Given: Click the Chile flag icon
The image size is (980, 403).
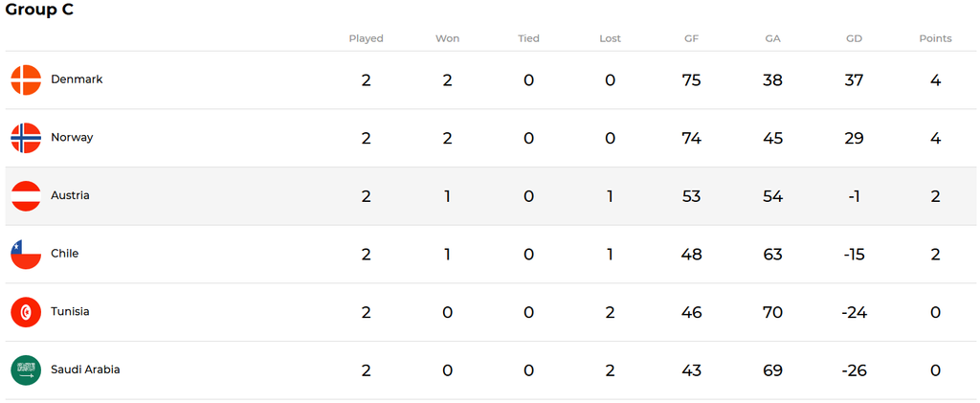Looking at the screenshot, I should pos(26,255).
